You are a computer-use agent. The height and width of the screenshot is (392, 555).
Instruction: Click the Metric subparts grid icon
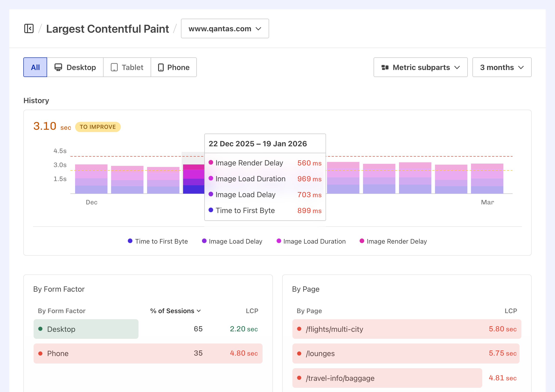point(385,67)
